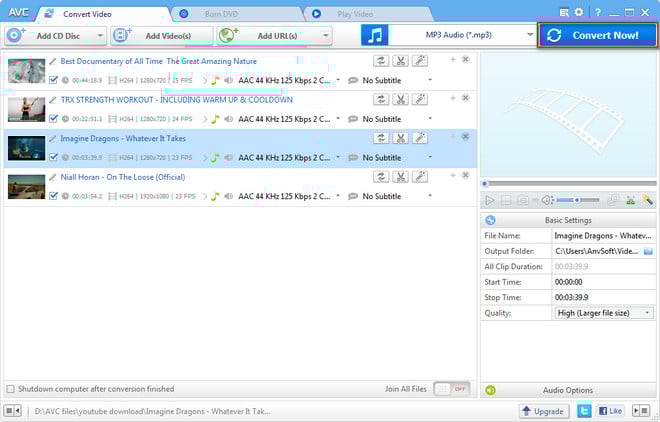This screenshot has width=660, height=422.
Task: Uncheck the Niall Horan video checkbox
Action: coord(53,196)
